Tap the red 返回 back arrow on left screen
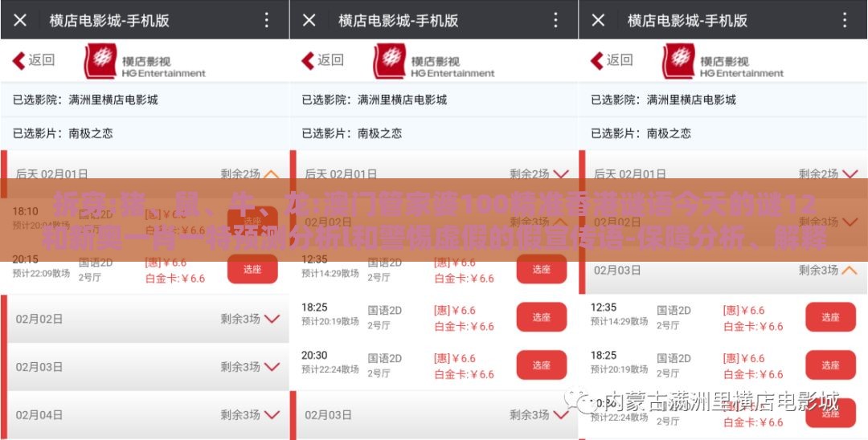The image size is (868, 440). pyautogui.click(x=34, y=60)
